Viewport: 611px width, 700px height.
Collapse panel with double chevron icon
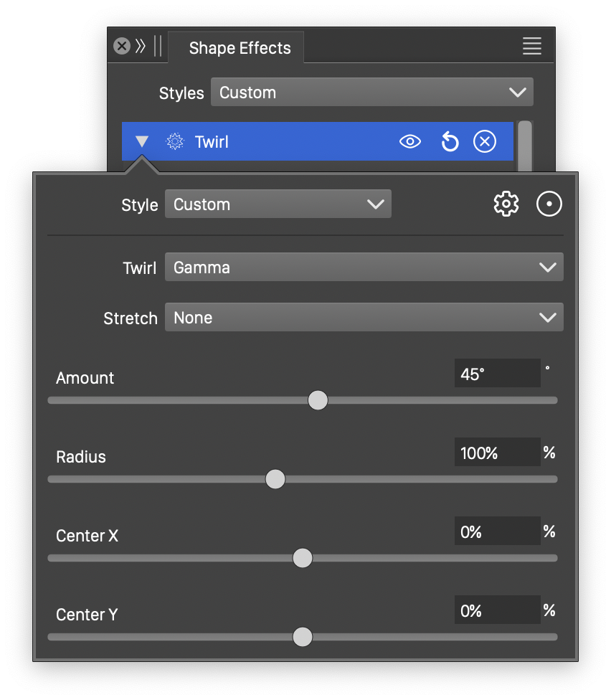tap(141, 47)
